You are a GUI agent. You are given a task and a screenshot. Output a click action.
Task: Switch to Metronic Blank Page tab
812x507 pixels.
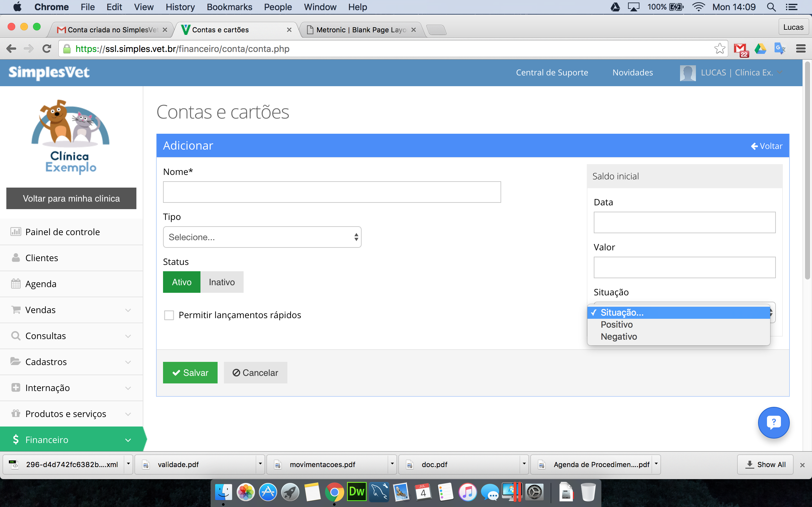point(361,30)
